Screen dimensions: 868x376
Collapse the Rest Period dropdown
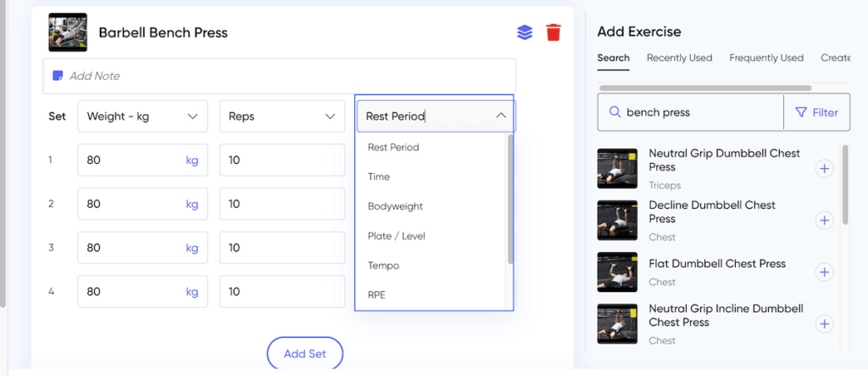(x=500, y=116)
